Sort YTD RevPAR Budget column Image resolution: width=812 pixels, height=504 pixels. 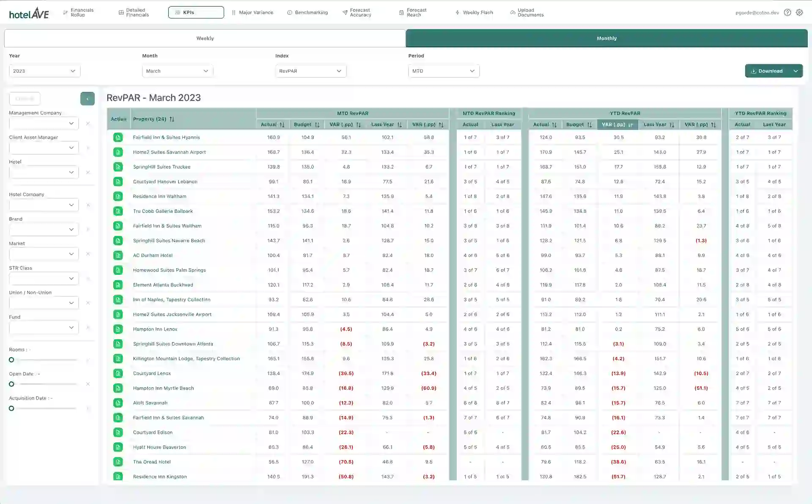pyautogui.click(x=589, y=125)
